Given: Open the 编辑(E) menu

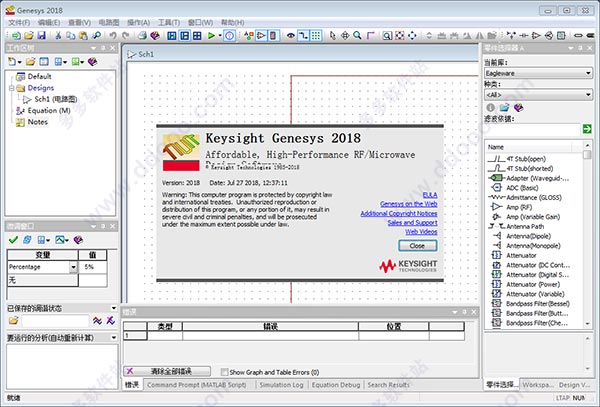Looking at the screenshot, I should [x=49, y=23].
